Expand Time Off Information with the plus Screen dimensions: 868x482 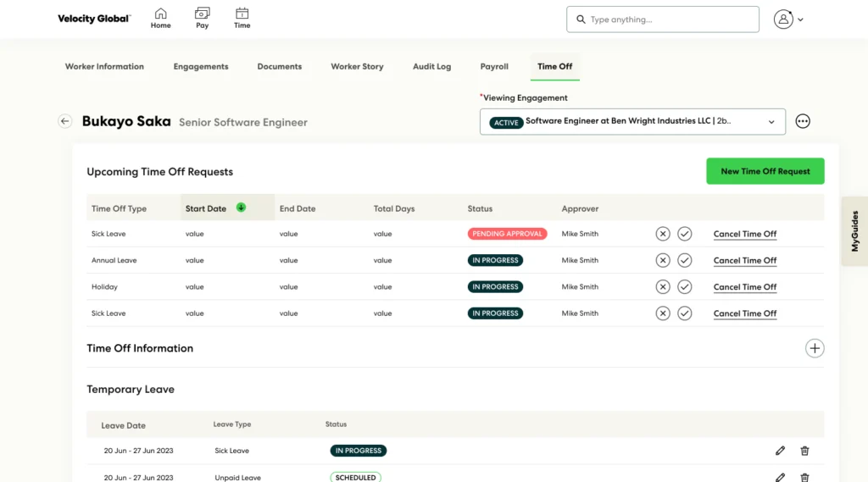coord(815,348)
